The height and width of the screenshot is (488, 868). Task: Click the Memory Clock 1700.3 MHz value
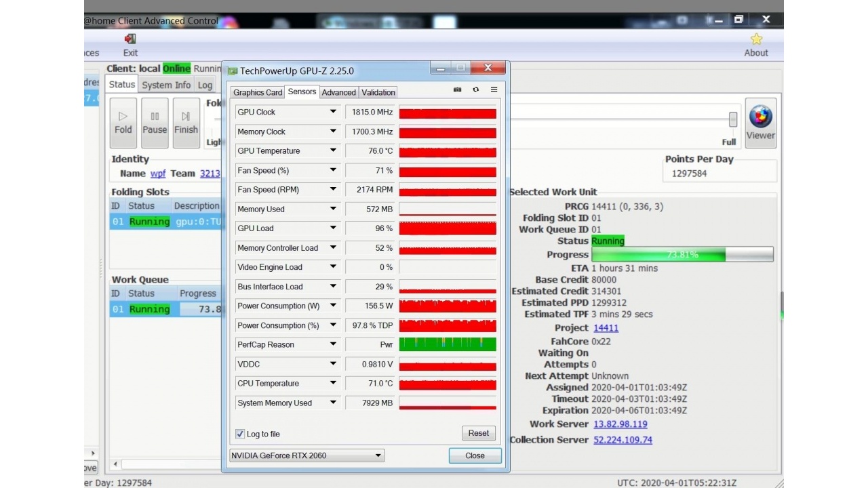point(369,131)
